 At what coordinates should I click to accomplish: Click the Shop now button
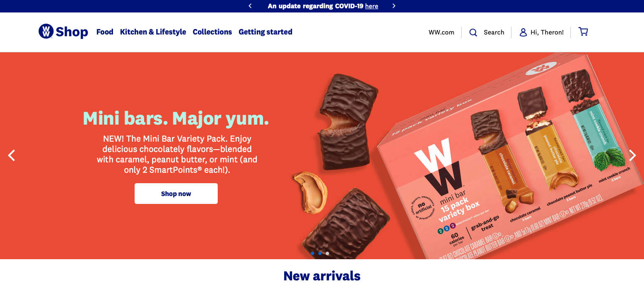tap(176, 194)
